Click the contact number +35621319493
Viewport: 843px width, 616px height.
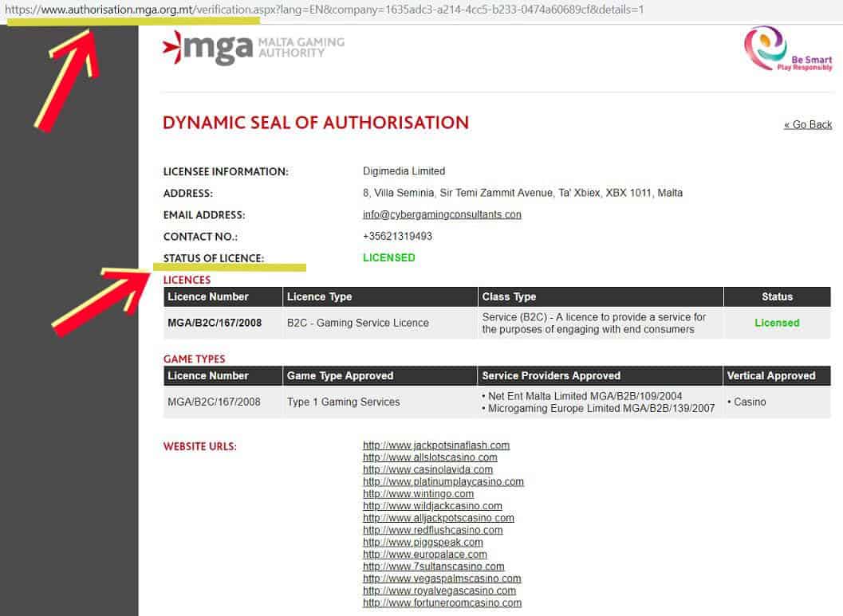coord(397,237)
